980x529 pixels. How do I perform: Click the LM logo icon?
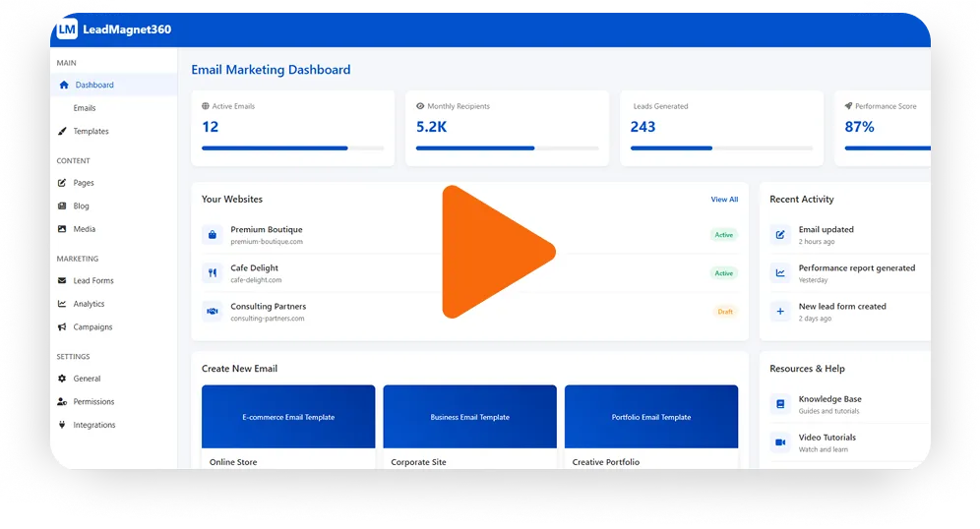(x=67, y=29)
